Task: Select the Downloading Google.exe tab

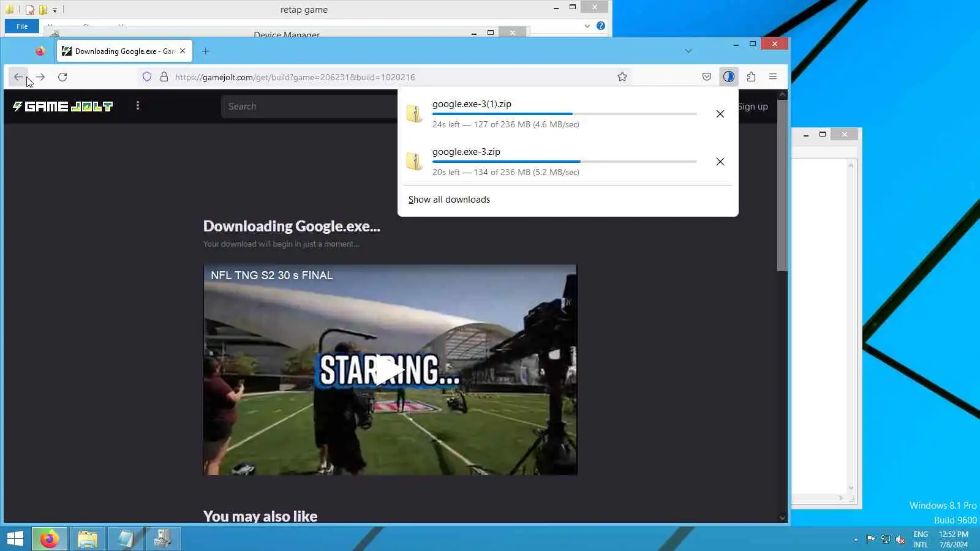Action: 124,51
